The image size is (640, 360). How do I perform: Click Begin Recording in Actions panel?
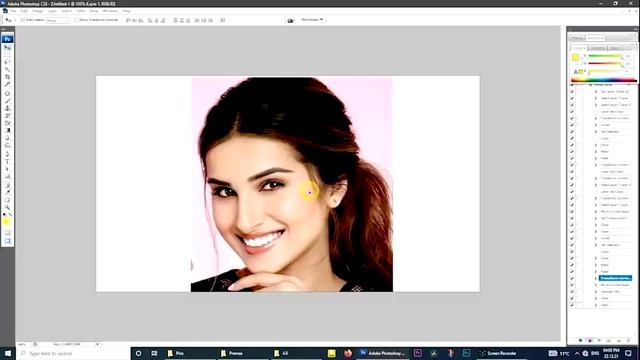[x=590, y=340]
